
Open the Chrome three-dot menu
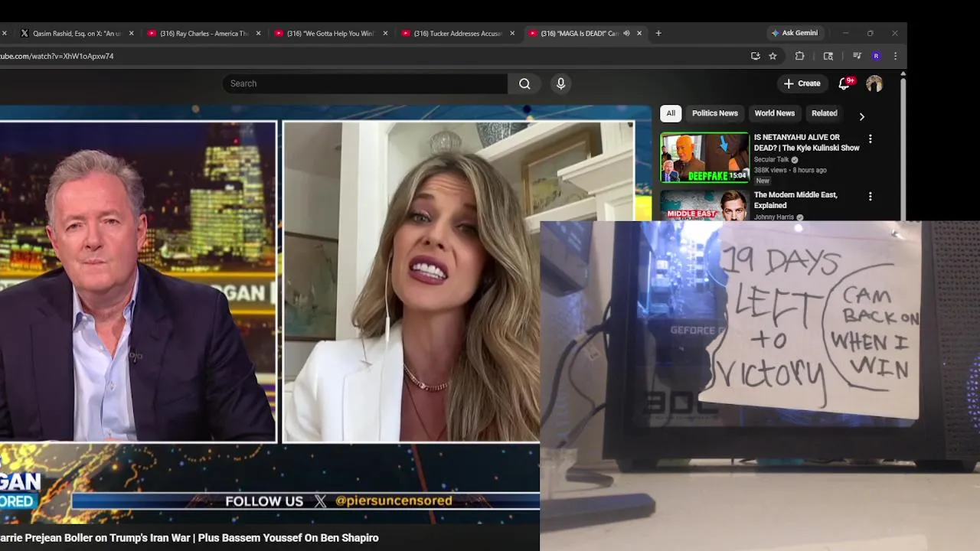tap(895, 56)
